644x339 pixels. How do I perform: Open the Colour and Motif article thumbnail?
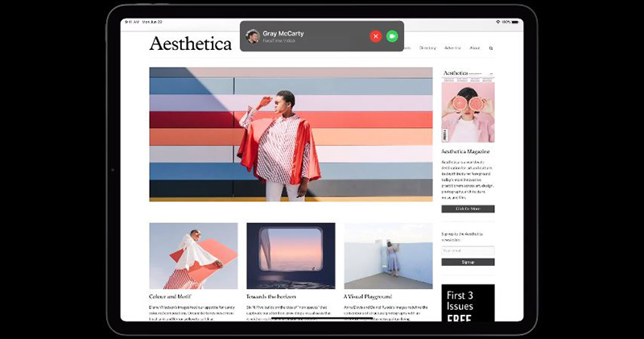pyautogui.click(x=193, y=256)
